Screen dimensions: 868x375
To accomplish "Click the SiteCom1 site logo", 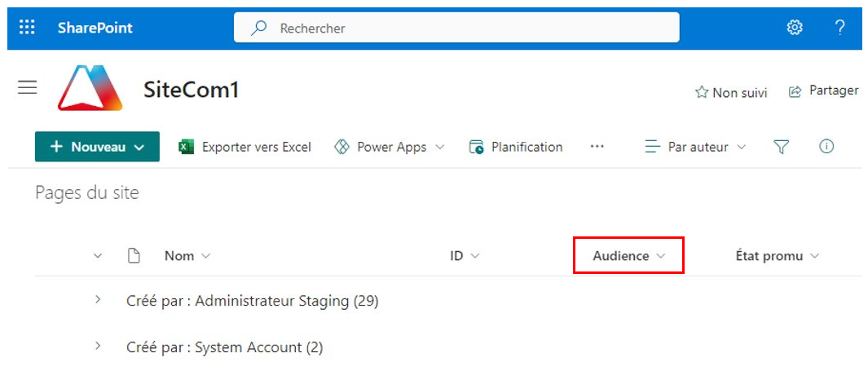I will coord(90,87).
